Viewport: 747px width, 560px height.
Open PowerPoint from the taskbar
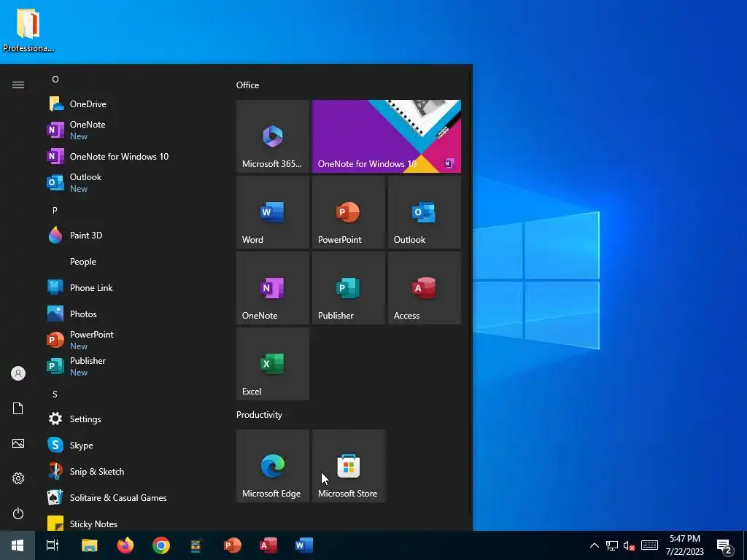(x=233, y=545)
